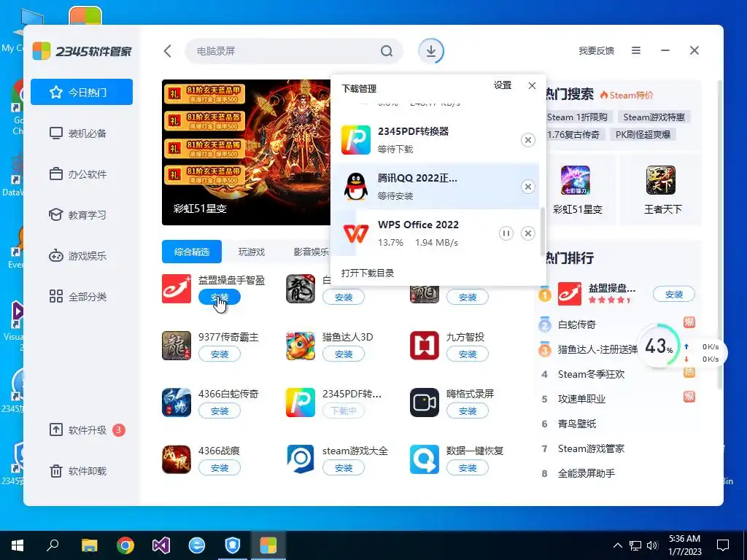Screen dimensions: 747x560
Task: Click the download list scrollbar
Action: (542, 232)
